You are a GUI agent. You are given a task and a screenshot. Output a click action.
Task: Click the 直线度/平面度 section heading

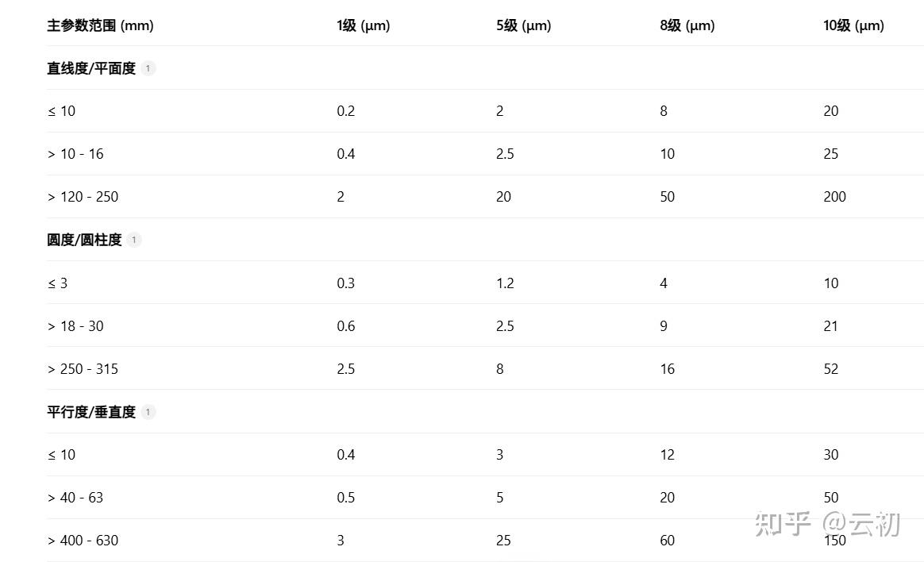click(x=91, y=68)
